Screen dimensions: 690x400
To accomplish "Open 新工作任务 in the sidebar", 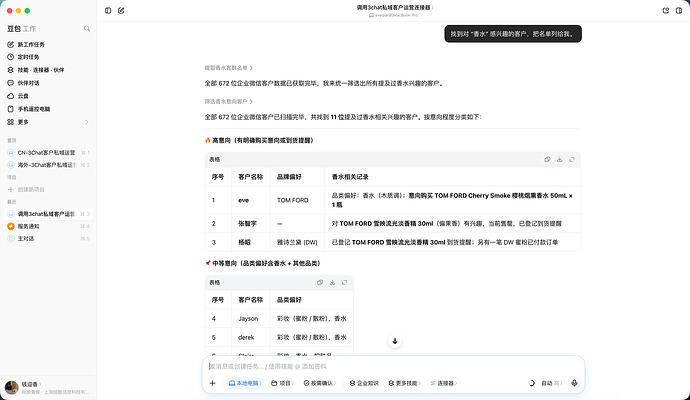I will tap(31, 44).
